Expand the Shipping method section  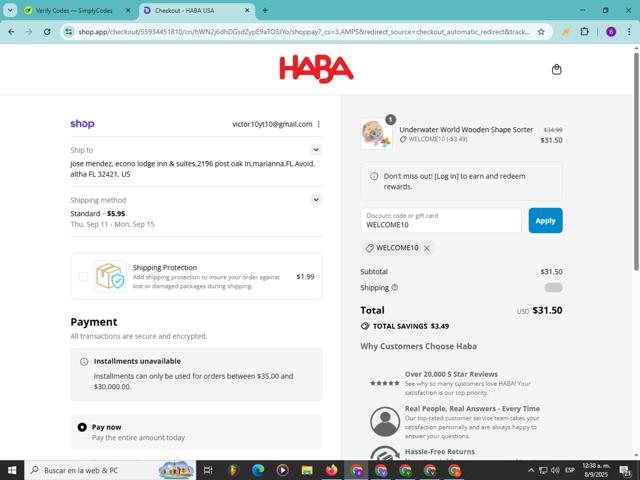click(x=316, y=200)
